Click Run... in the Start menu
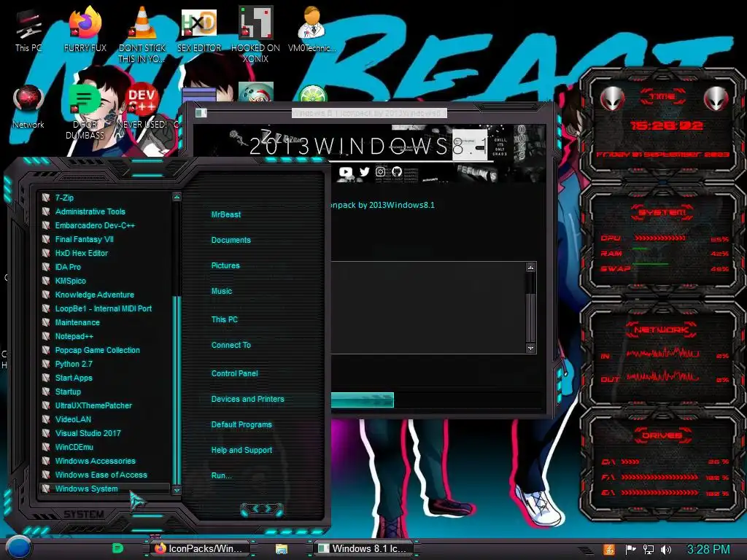Image resolution: width=747 pixels, height=560 pixels. pos(222,475)
